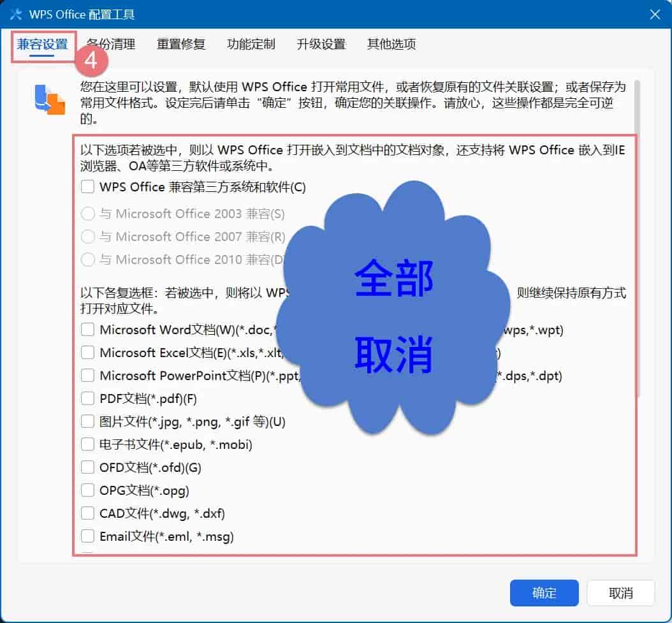
Task: Check the 电子书文件 epub mobi checkbox
Action: tap(88, 444)
